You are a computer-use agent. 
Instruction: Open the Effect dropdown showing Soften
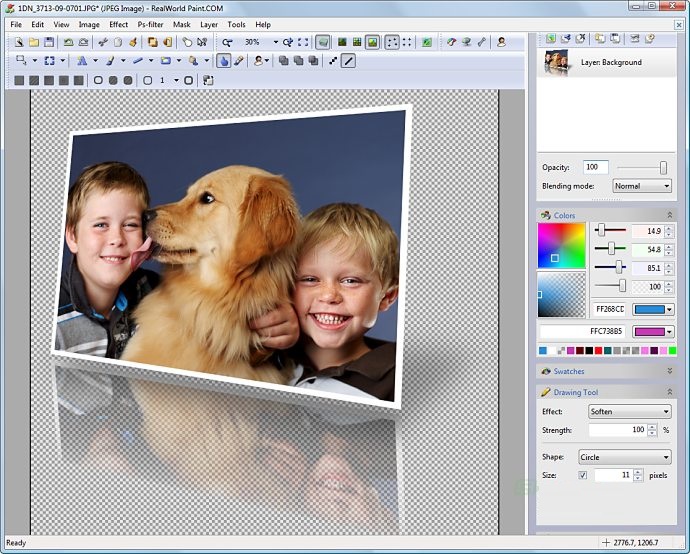(629, 411)
